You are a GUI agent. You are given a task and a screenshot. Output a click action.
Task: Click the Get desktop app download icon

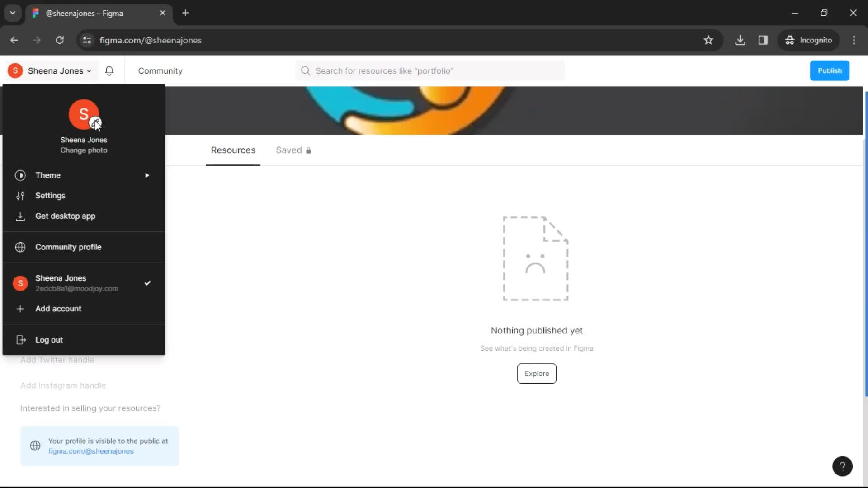[20, 216]
